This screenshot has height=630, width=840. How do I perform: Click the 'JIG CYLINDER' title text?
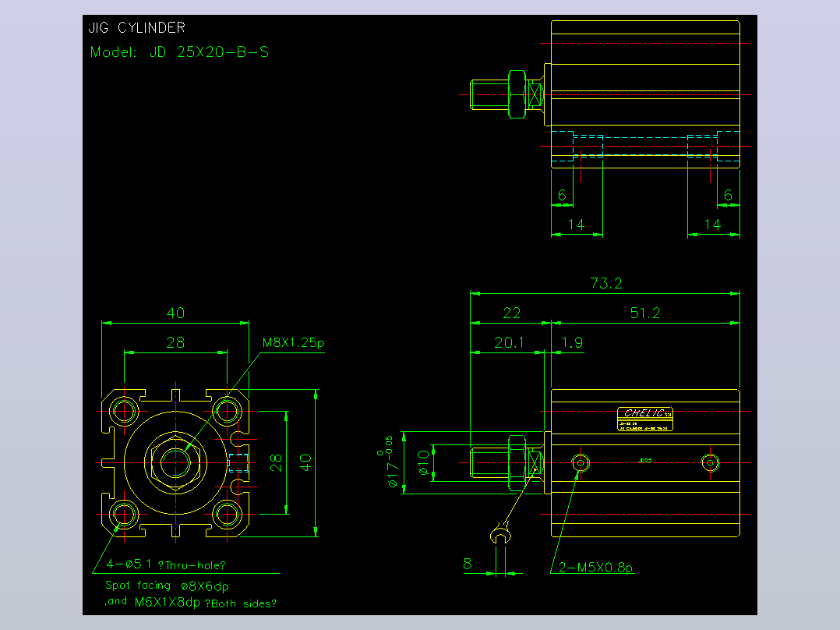[136, 27]
